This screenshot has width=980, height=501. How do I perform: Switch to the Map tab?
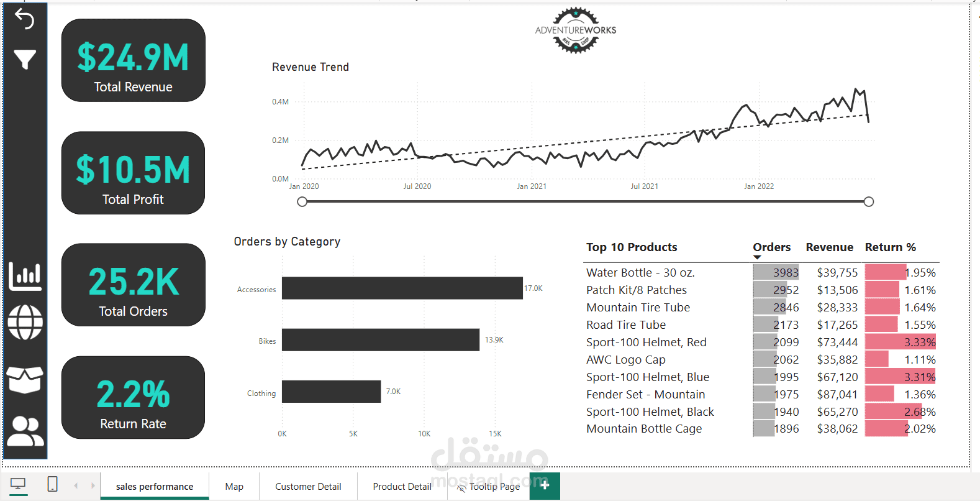234,487
